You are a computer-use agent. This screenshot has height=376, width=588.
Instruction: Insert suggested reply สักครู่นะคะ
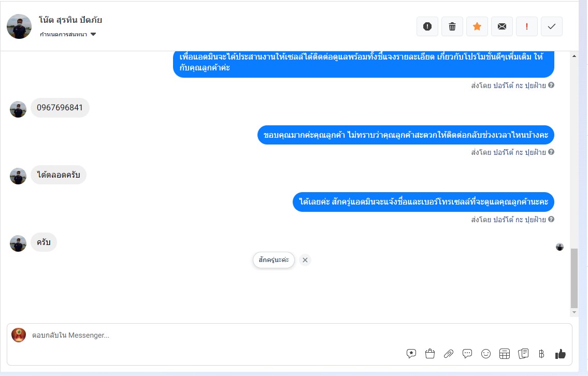[x=274, y=260]
